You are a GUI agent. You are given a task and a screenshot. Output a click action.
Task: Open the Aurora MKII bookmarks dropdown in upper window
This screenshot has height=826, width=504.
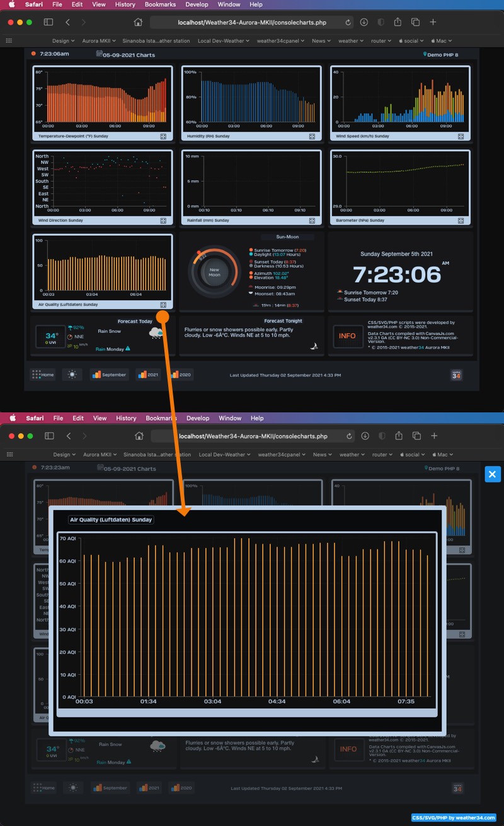click(99, 40)
